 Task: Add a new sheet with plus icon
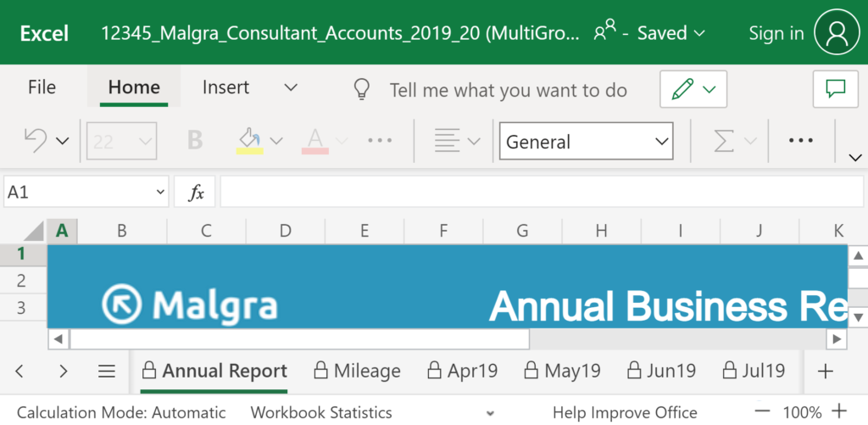pyautogui.click(x=826, y=371)
